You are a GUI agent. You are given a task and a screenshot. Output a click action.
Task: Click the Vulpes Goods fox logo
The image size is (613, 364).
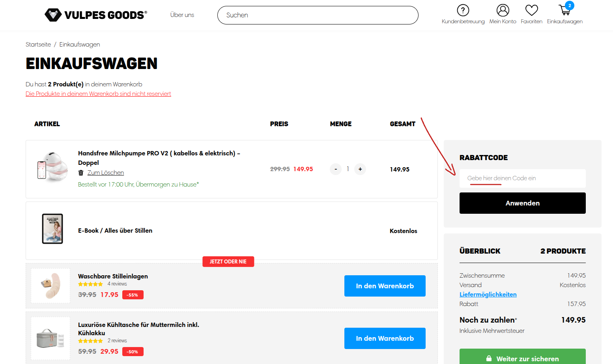click(53, 15)
